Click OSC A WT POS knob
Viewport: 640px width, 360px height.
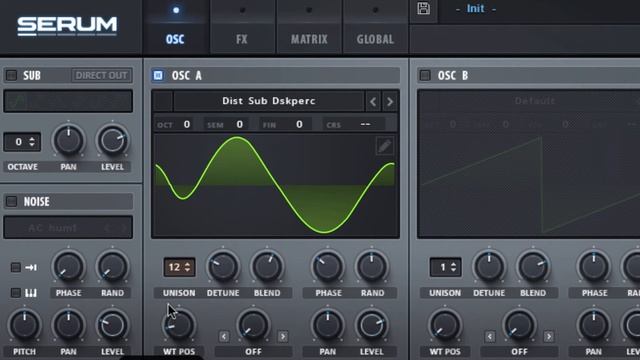click(x=179, y=325)
